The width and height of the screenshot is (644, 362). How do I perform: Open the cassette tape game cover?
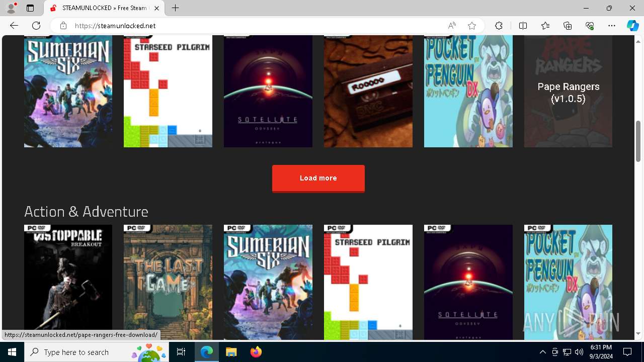pos(368,91)
